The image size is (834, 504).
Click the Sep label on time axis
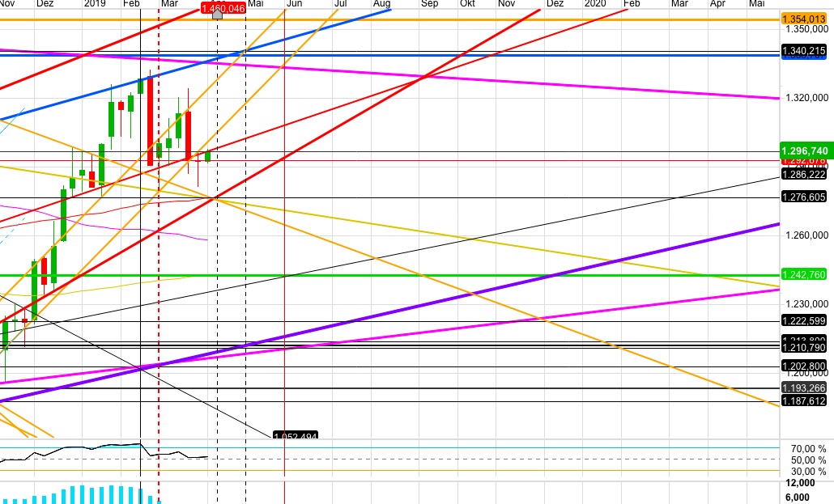[x=429, y=4]
